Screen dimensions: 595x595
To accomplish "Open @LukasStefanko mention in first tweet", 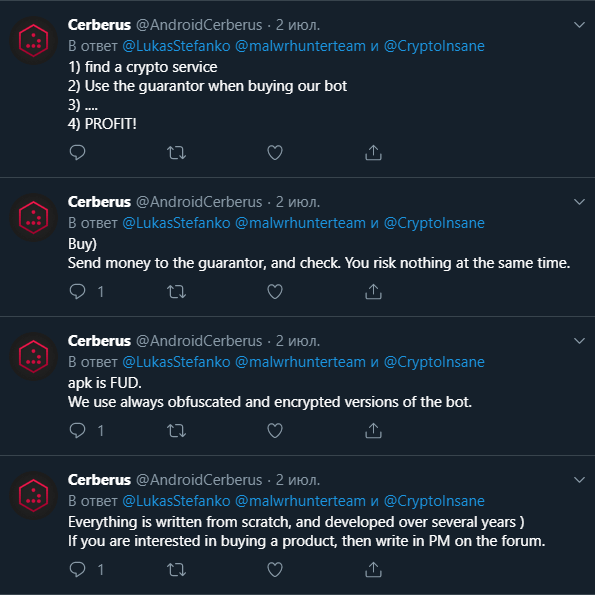I will tap(176, 46).
